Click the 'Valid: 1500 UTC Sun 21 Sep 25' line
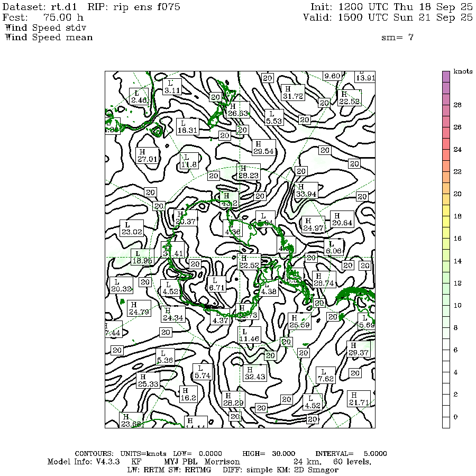Image resolution: width=476 pixels, height=476 pixels. [388, 17]
